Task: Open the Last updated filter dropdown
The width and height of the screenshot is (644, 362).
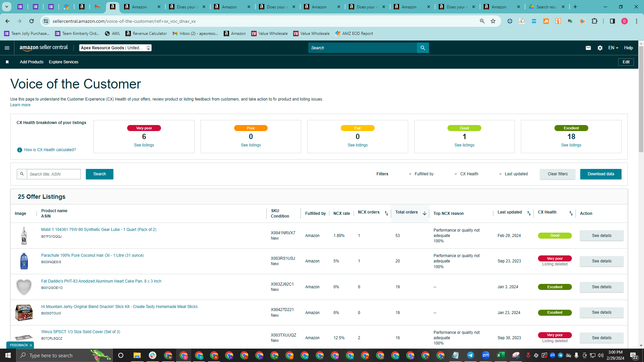Action: point(513,174)
